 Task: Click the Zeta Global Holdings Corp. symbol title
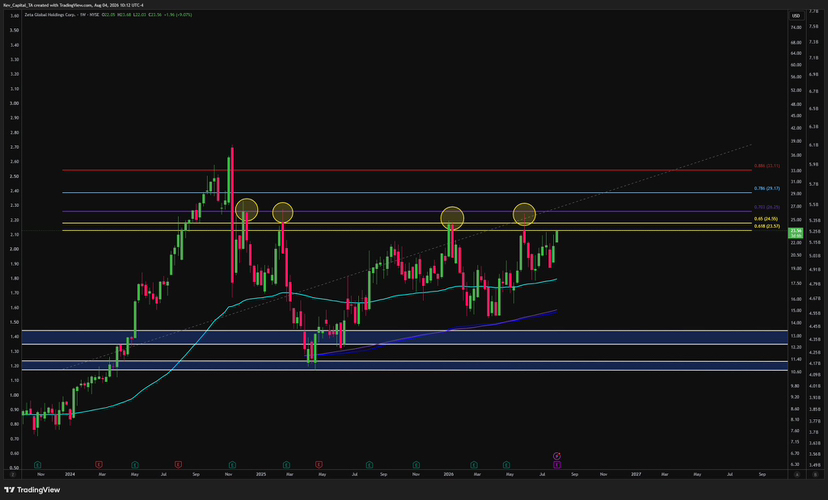(x=51, y=15)
